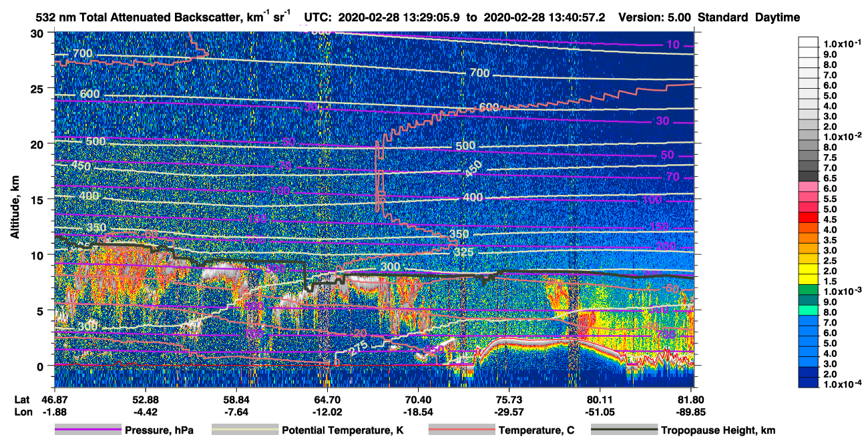The height and width of the screenshot is (445, 868).
Task: Click the colorbar bottom label 1.0x10-4
Action: click(x=843, y=385)
